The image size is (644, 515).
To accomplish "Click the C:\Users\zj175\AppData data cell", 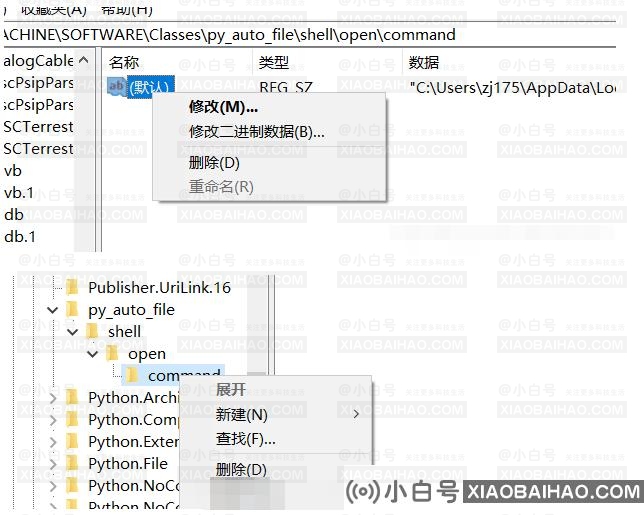I will pyautogui.click(x=513, y=87).
